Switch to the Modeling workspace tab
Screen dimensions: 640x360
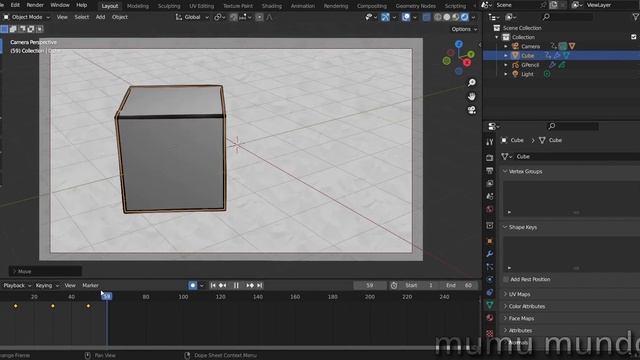(x=138, y=6)
